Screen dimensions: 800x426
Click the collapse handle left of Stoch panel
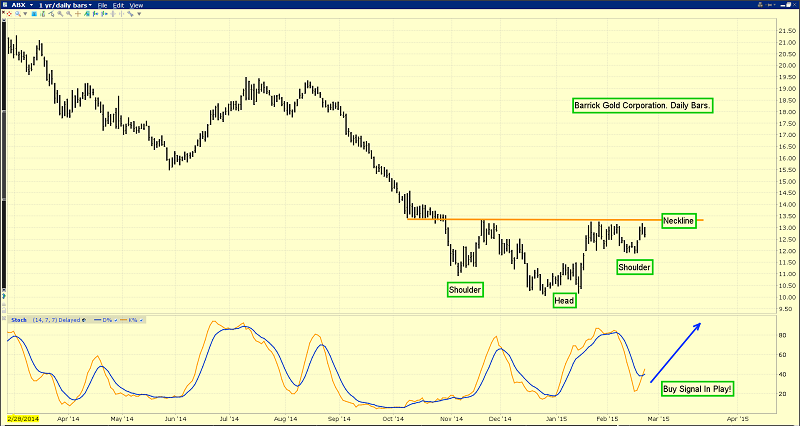click(3, 320)
